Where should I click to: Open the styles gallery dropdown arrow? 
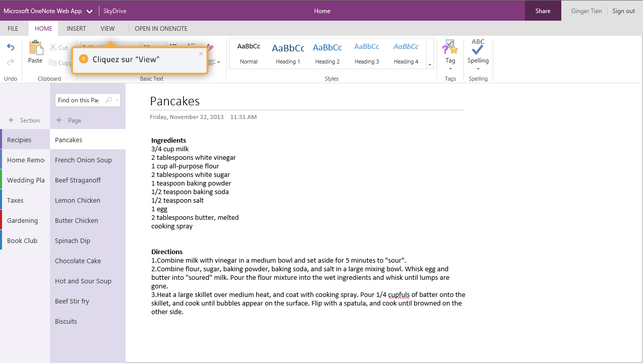coord(429,65)
